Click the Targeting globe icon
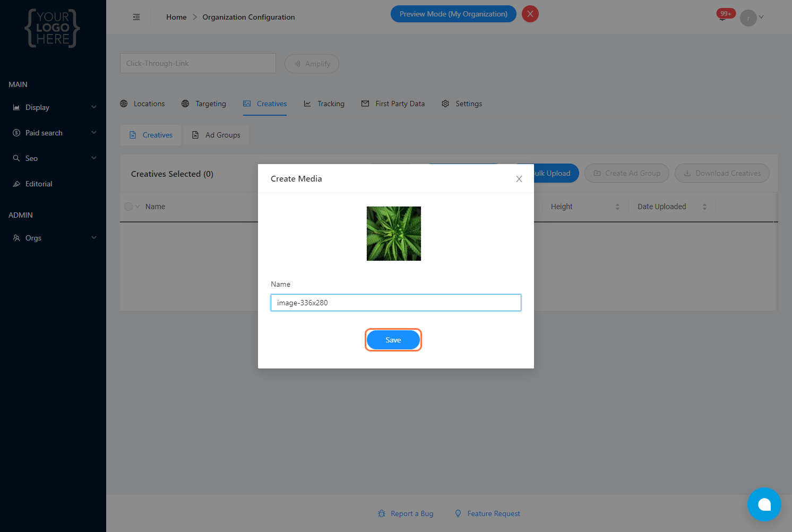The image size is (792, 532). [x=185, y=104]
